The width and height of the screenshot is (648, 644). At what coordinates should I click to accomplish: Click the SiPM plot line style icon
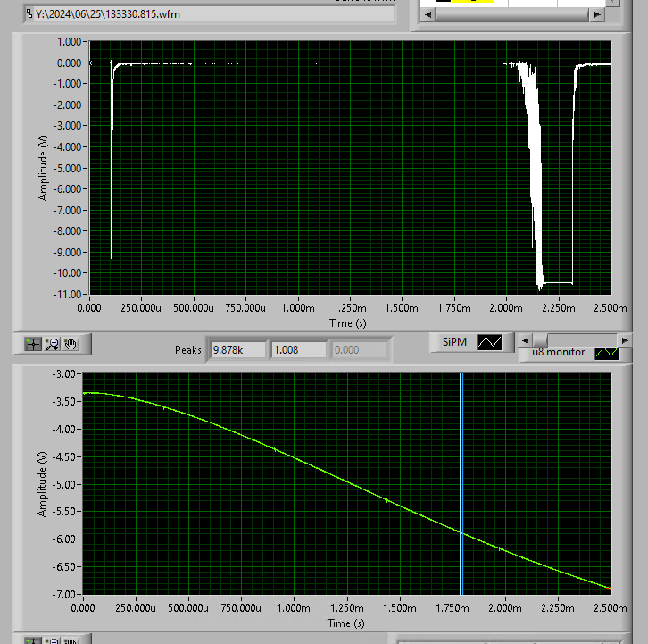point(489,342)
